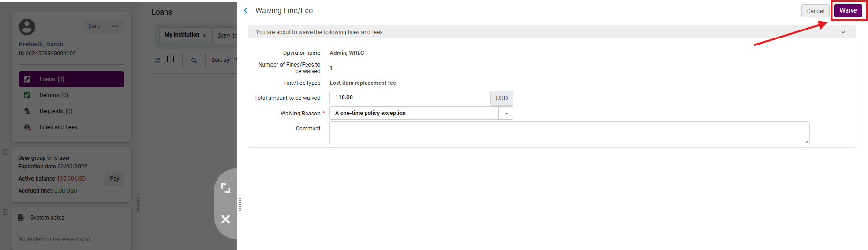Toggle the select-all checkbox in Loans

click(x=171, y=59)
